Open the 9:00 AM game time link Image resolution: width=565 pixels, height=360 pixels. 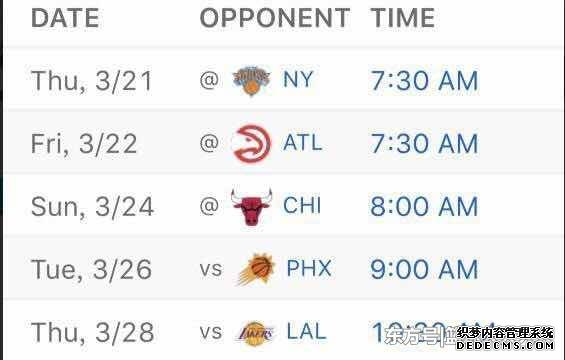point(424,270)
